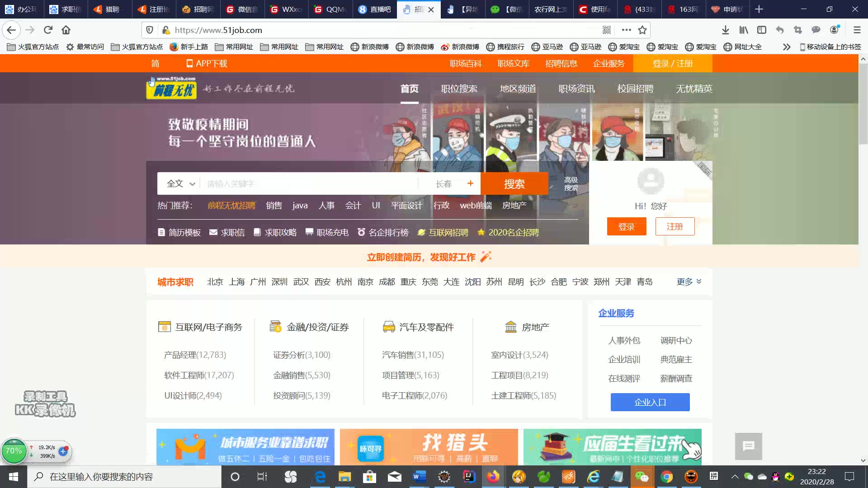
Task: Click the back navigation arrow
Action: (x=11, y=30)
